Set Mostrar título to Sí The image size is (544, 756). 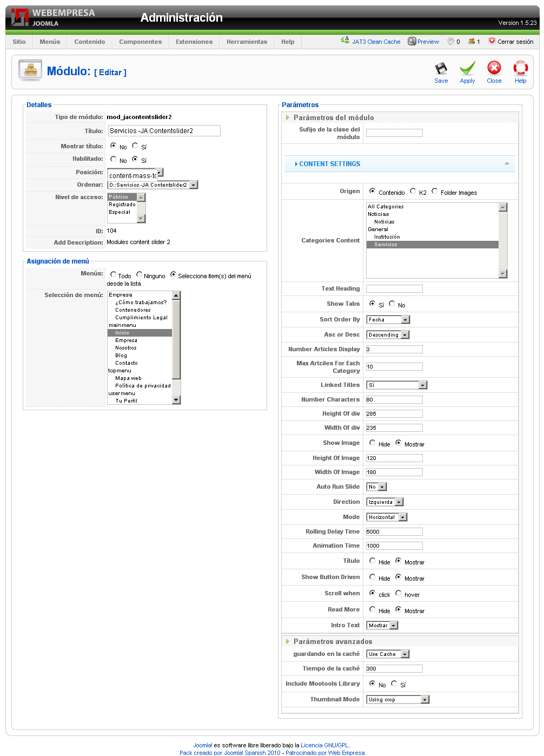tap(135, 146)
